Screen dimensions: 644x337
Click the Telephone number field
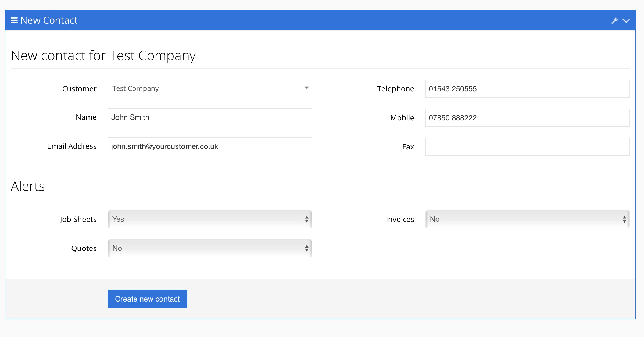(x=527, y=89)
